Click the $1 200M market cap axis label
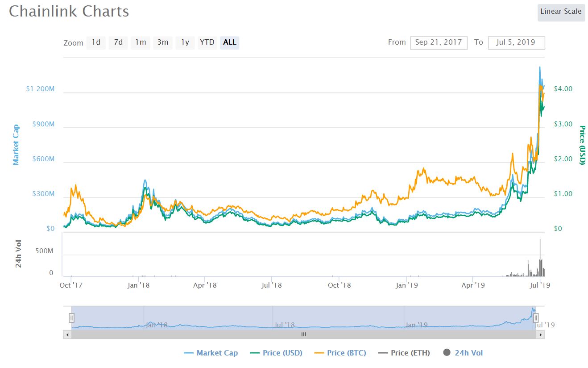 point(40,89)
